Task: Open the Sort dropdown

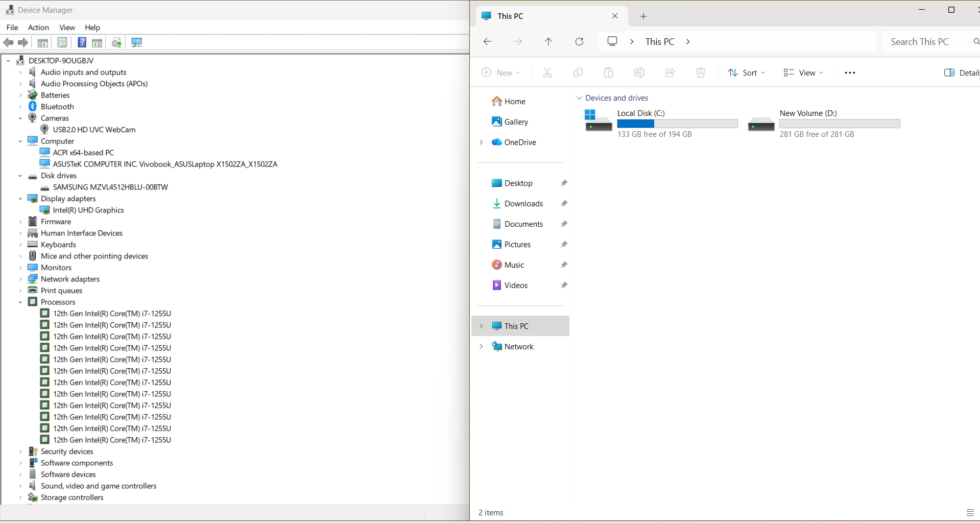Action: pos(746,73)
